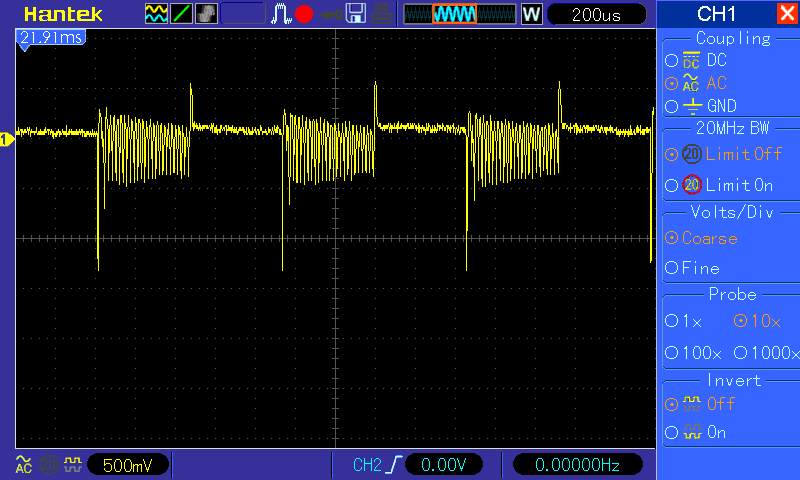Click the red record/stop indicator
The width and height of the screenshot is (800, 480).
click(304, 14)
